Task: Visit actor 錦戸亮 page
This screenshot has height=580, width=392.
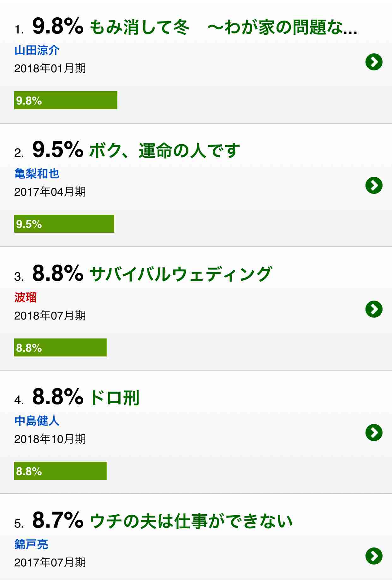Action: (x=31, y=544)
